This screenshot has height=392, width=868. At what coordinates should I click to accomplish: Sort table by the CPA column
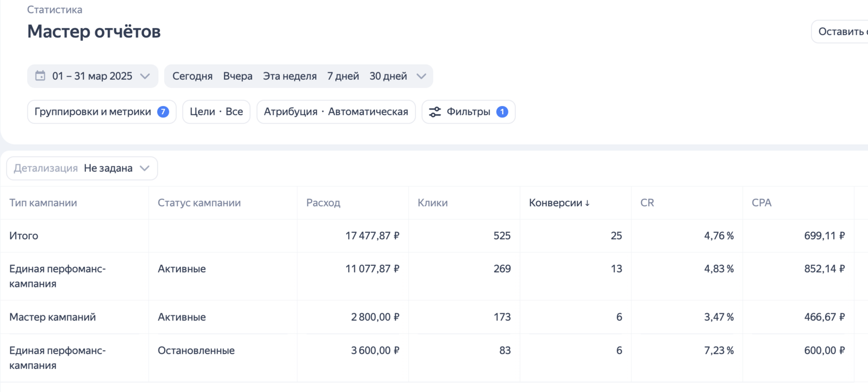(762, 203)
